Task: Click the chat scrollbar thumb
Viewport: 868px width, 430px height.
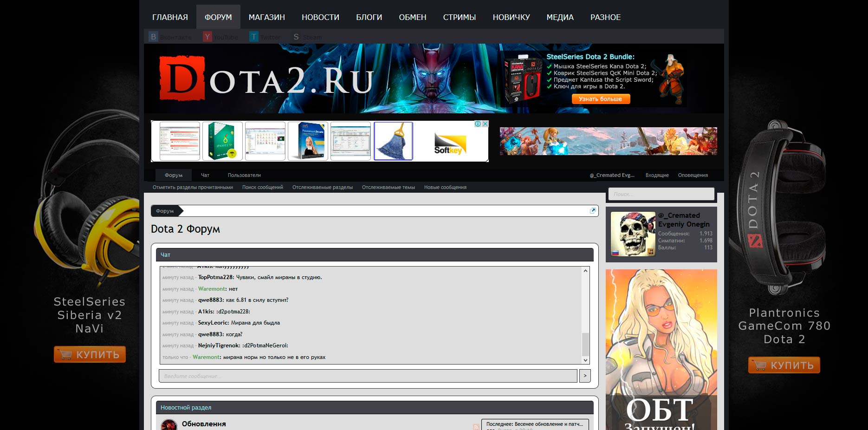Action: point(585,344)
